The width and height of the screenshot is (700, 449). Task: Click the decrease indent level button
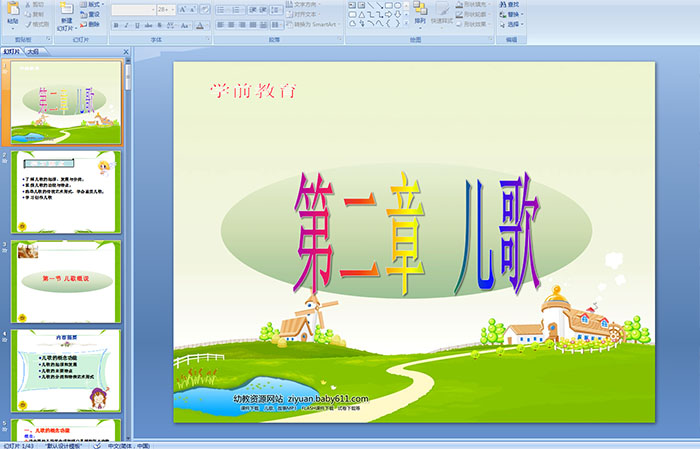[252, 10]
